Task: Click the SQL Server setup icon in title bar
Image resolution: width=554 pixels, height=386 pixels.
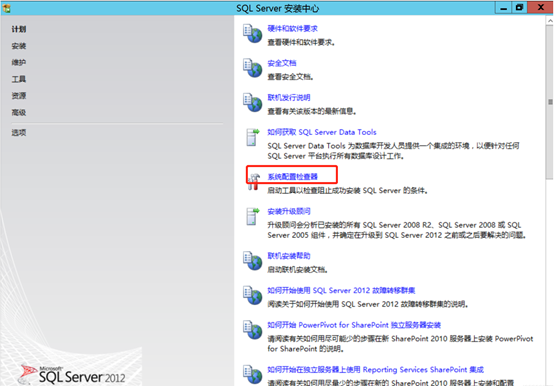Action: pyautogui.click(x=6, y=8)
